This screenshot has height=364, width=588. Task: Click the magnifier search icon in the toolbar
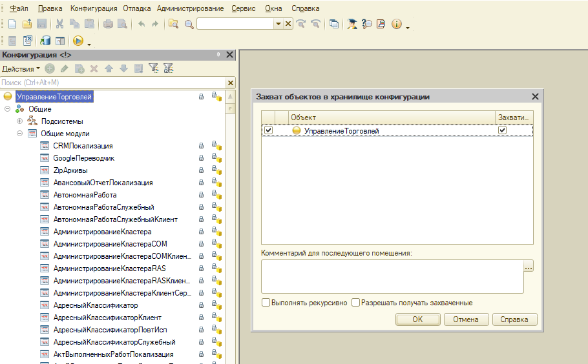click(189, 24)
